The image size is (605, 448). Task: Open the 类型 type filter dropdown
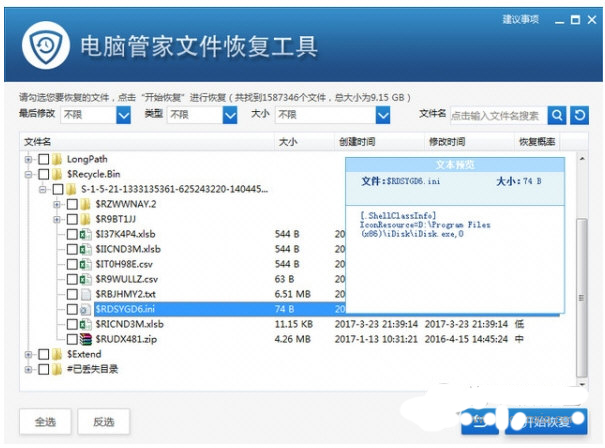click(x=230, y=116)
